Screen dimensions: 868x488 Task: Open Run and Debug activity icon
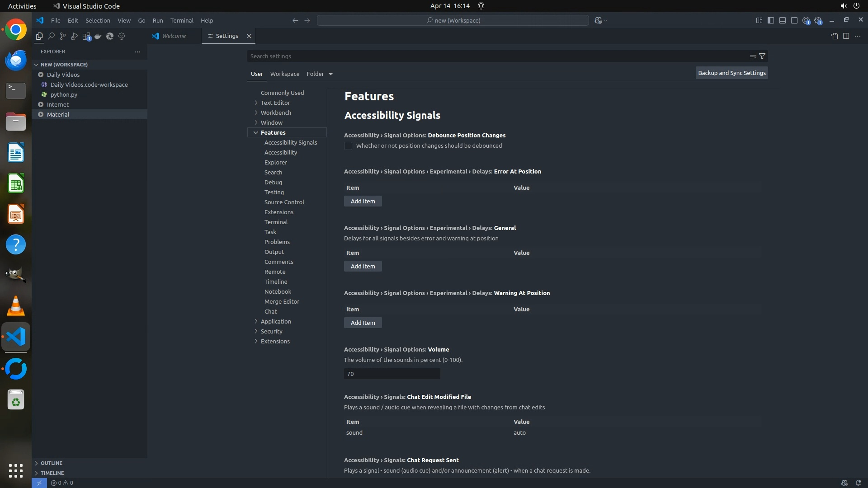pos(75,36)
